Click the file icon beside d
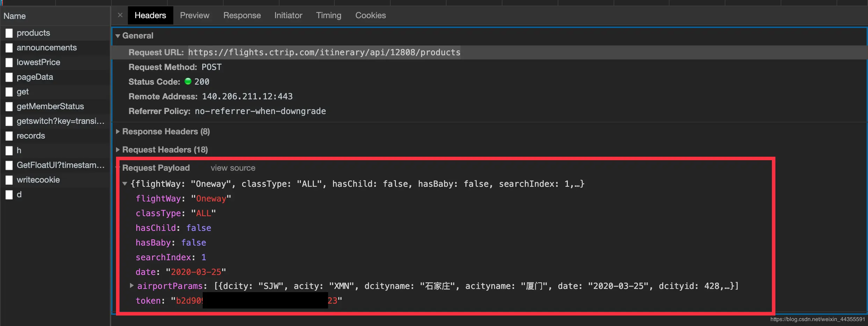The height and width of the screenshot is (326, 868). (9, 195)
